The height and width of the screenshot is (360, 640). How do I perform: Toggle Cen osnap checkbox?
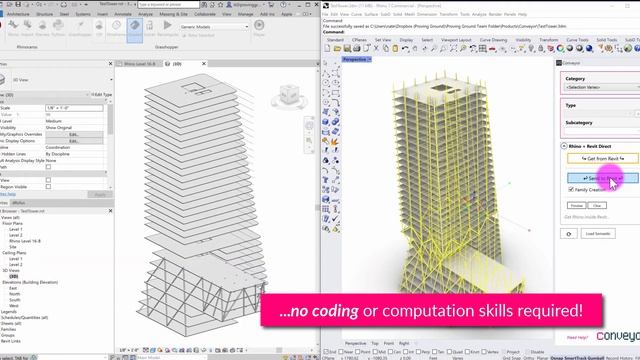point(391,352)
